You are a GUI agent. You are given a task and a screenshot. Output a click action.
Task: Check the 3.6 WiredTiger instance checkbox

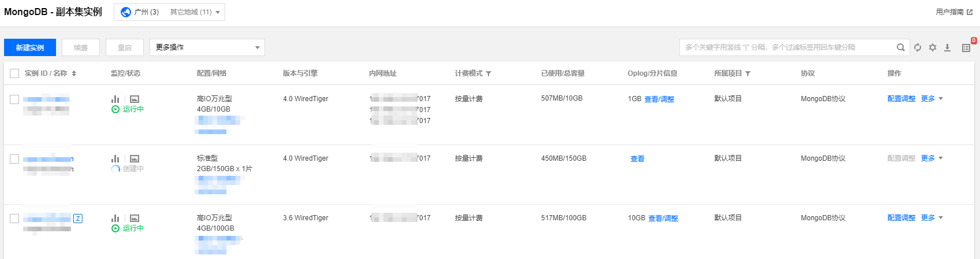click(x=14, y=218)
